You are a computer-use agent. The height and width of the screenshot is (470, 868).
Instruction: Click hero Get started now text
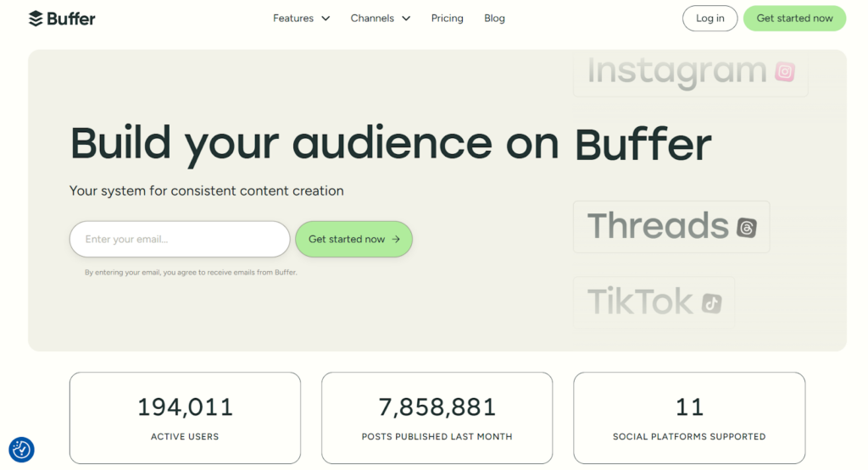[x=347, y=240]
